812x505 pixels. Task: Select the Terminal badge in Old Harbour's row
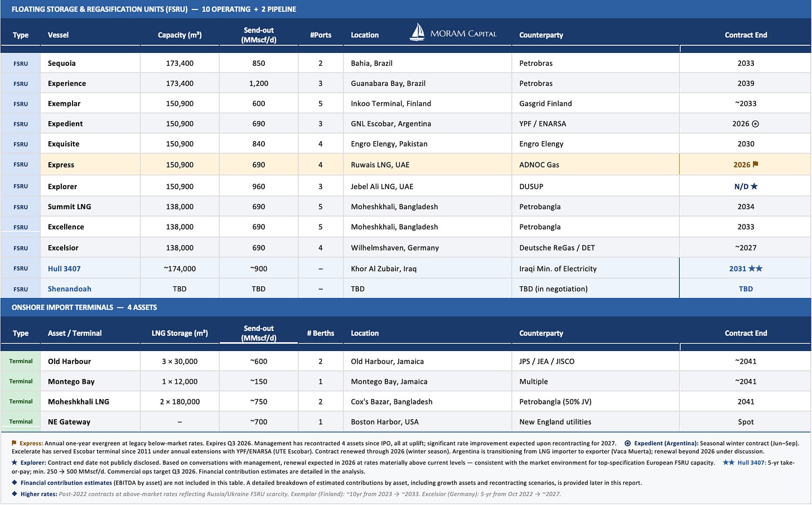pyautogui.click(x=21, y=361)
